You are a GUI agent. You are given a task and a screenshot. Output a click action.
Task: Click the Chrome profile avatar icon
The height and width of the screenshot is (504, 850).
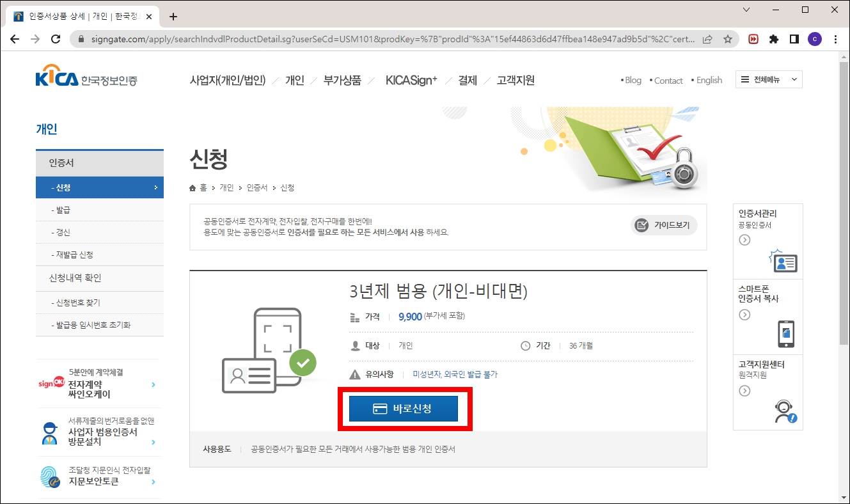click(814, 38)
